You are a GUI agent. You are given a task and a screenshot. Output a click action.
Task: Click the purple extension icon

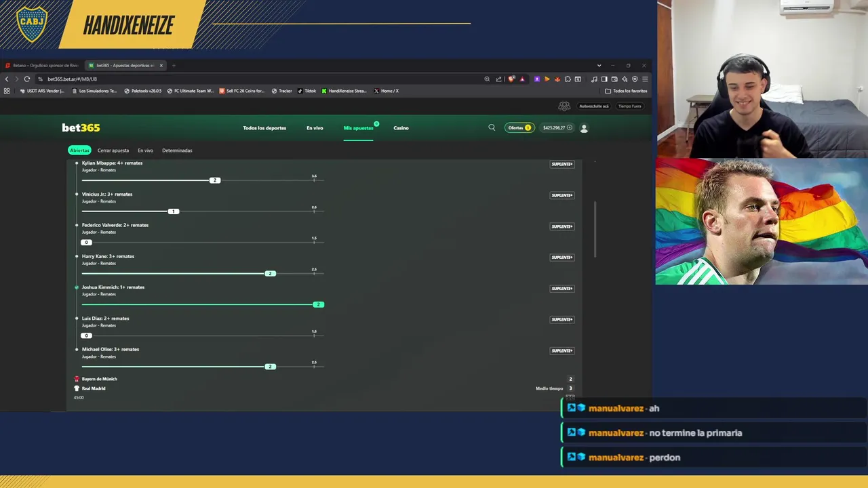point(537,79)
